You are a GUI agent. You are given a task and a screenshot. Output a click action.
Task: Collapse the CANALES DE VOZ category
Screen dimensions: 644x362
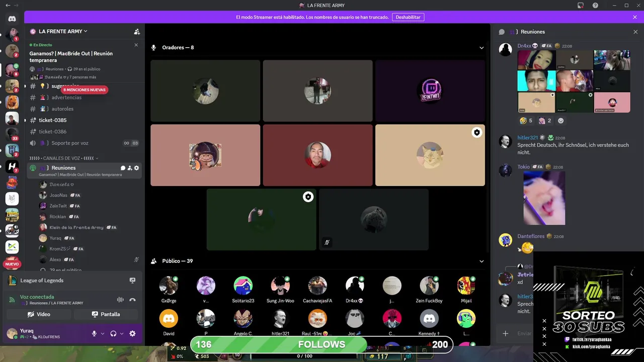[63, 158]
